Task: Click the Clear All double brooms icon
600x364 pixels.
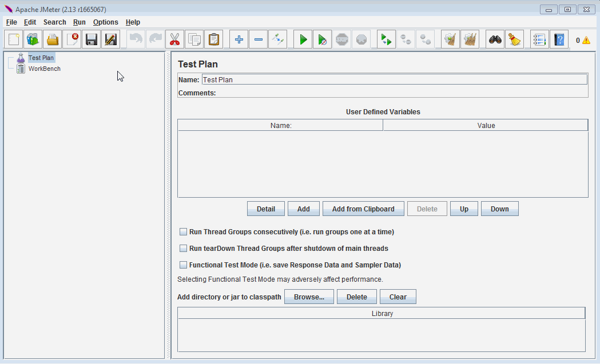Action: pyautogui.click(x=470, y=39)
